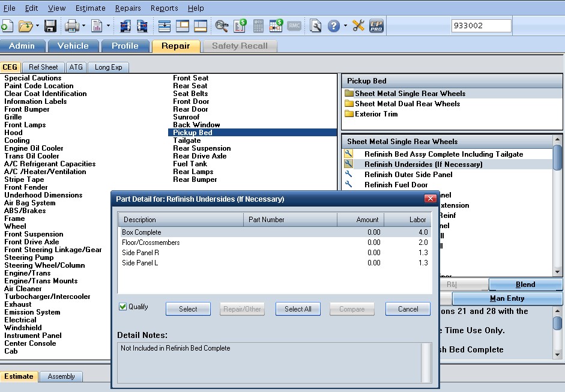Click the blue help question mark icon
Viewport: 565px width, 392px height.
334,26
